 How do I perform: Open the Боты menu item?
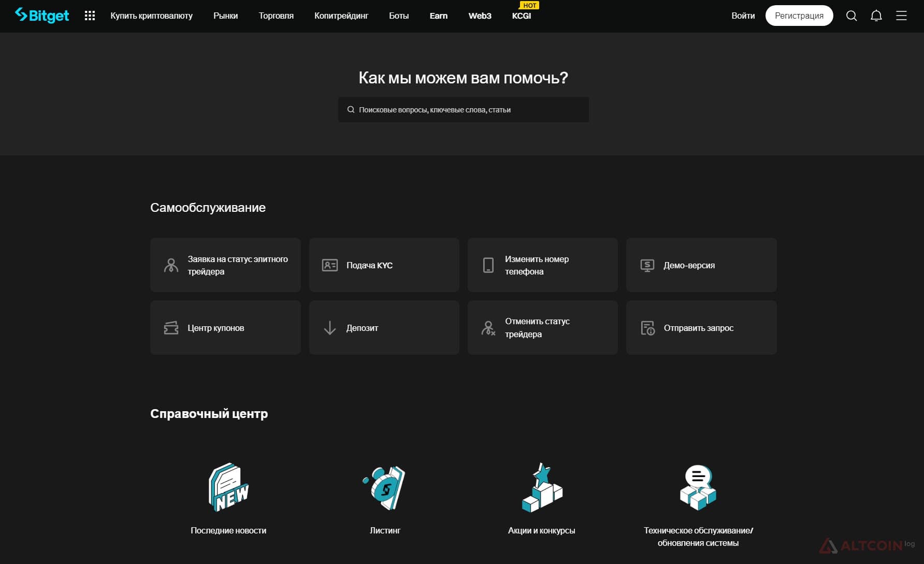(399, 16)
